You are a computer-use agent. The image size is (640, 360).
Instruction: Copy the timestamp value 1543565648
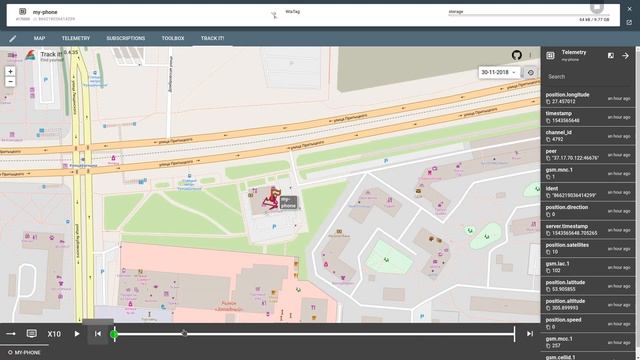(548, 121)
